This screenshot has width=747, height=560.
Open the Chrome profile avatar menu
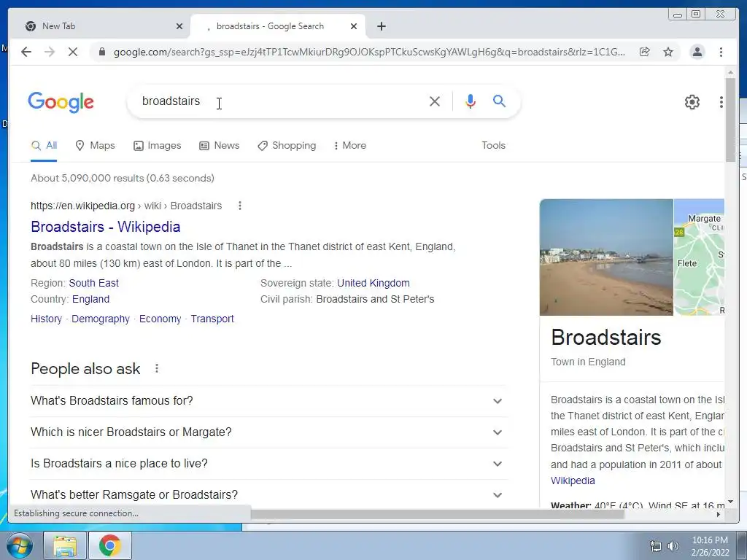(x=697, y=52)
